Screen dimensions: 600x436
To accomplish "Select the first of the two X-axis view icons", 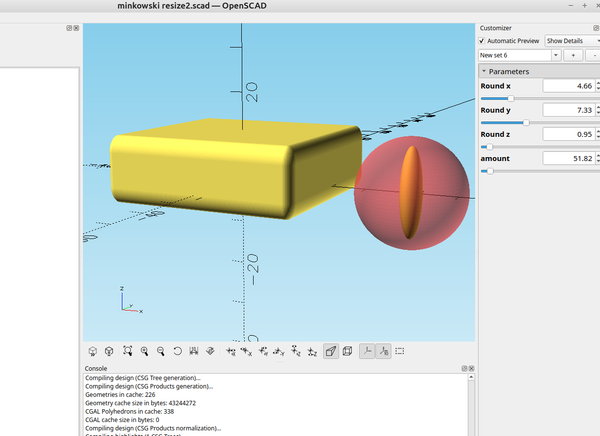I will (x=230, y=351).
